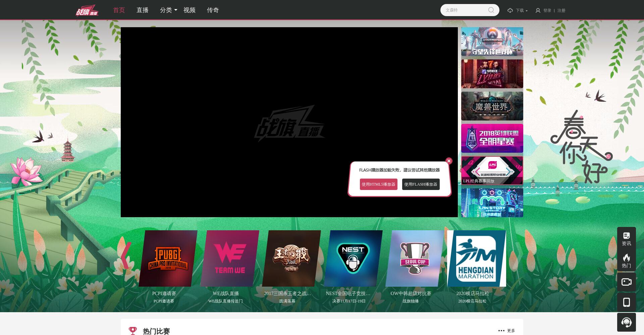Open the 王者之战 三国杀 card
Viewport: 644px width, 335px height.
(291, 258)
